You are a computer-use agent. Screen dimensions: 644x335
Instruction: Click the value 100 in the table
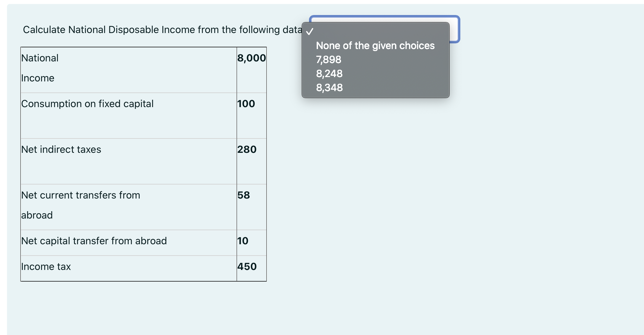pyautogui.click(x=246, y=103)
